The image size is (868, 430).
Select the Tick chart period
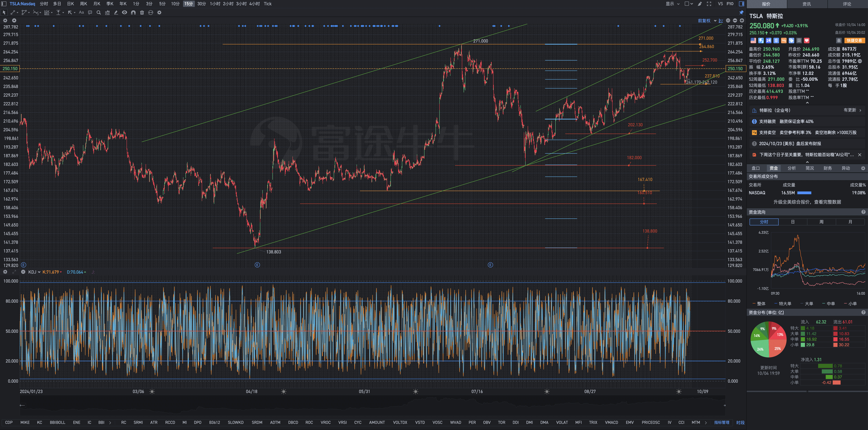click(x=268, y=4)
